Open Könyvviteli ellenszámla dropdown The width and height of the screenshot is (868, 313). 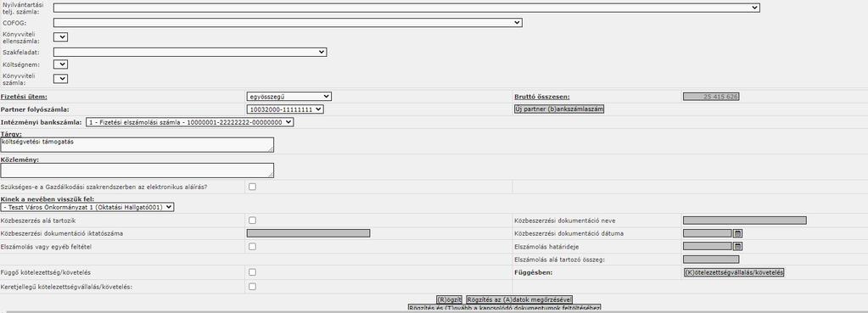point(60,37)
